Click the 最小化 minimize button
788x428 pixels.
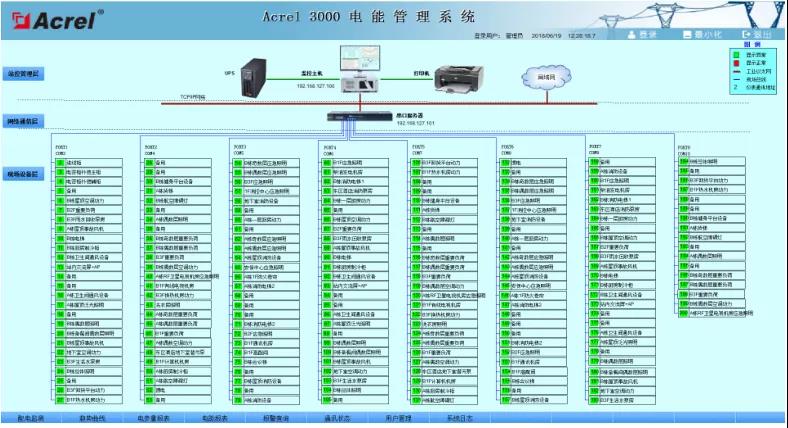click(702, 34)
